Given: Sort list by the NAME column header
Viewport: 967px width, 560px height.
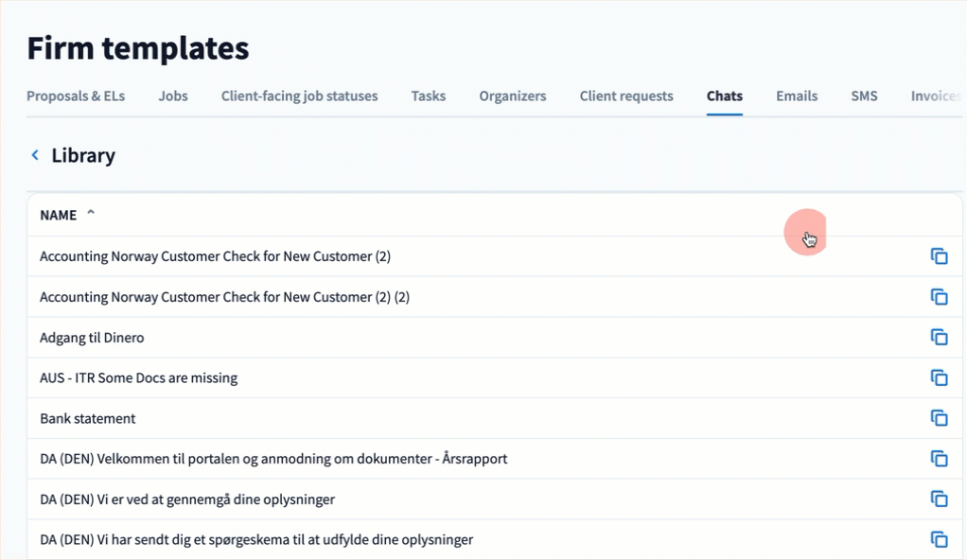Looking at the screenshot, I should click(x=58, y=216).
